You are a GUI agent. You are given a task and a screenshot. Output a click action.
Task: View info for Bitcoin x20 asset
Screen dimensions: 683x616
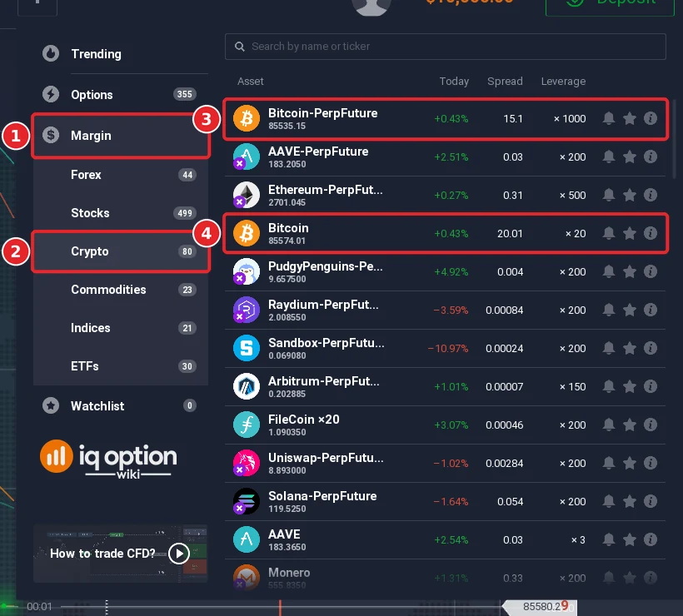(x=651, y=233)
